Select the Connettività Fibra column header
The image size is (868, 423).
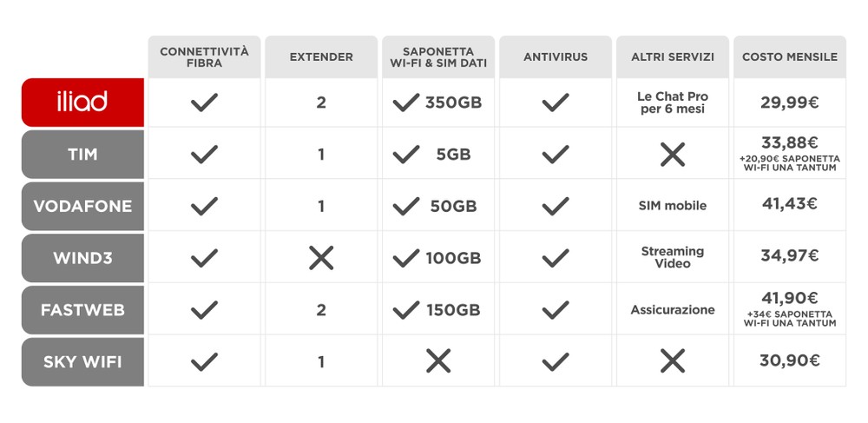pos(204,57)
